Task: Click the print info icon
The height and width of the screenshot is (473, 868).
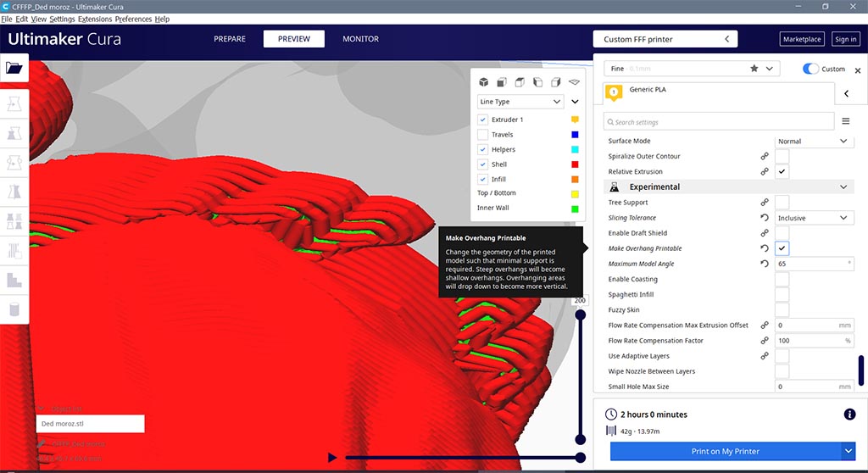Action: (x=849, y=415)
